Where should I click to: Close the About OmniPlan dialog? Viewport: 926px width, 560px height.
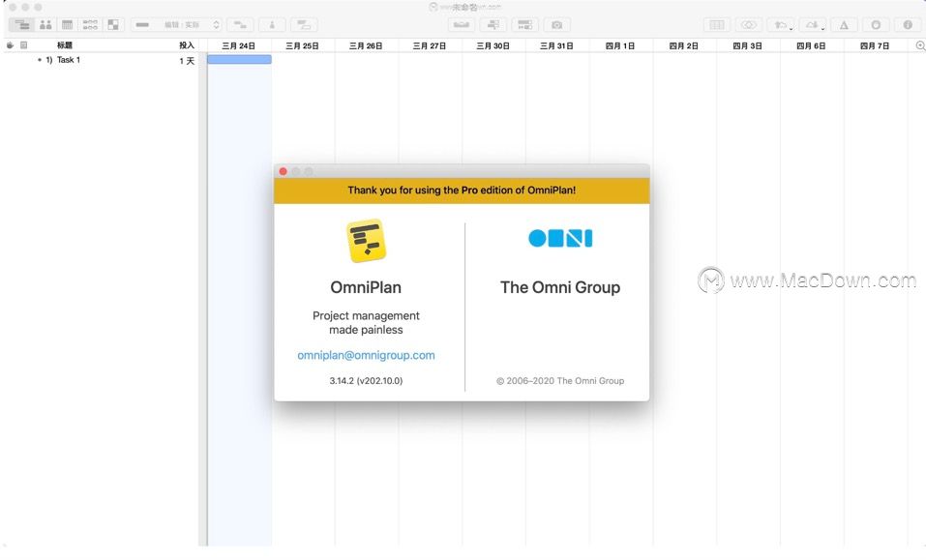tap(283, 171)
